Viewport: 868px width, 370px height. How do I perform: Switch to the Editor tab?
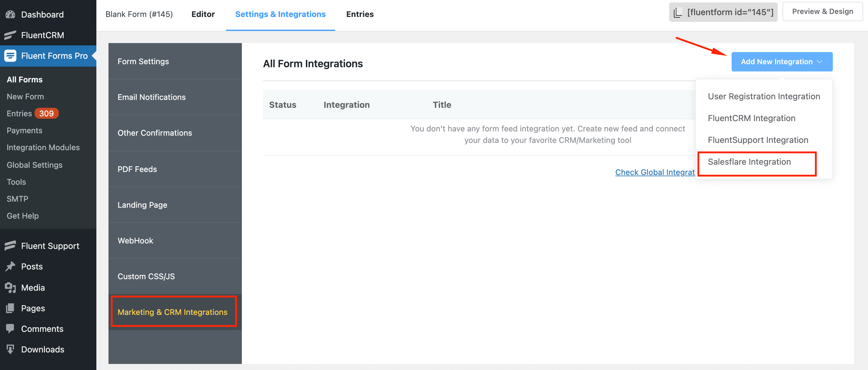(x=203, y=14)
